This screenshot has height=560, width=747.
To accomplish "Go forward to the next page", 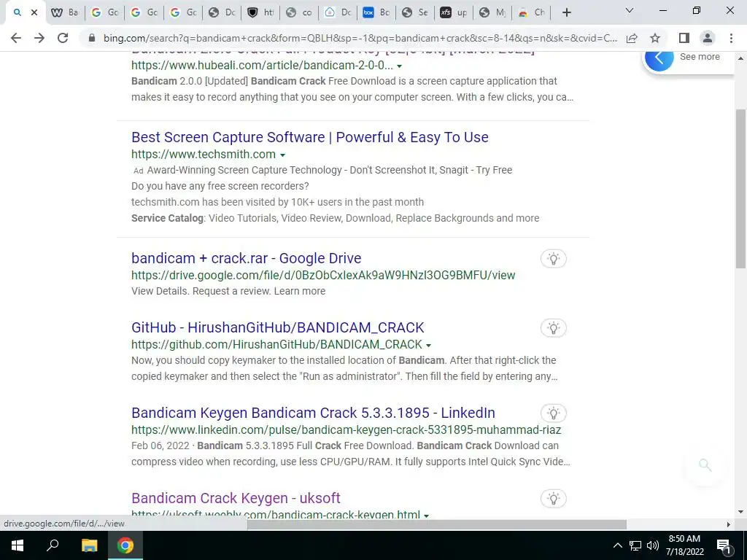I will click(x=39, y=38).
